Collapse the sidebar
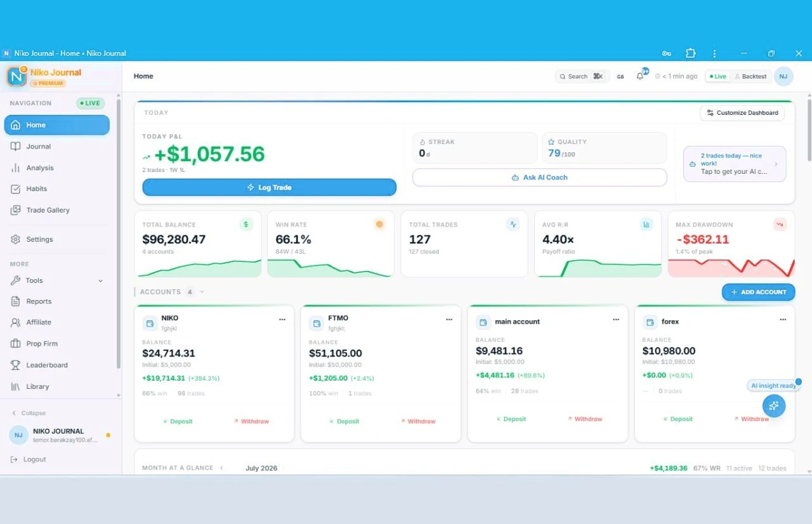The width and height of the screenshot is (812, 524). pos(29,413)
